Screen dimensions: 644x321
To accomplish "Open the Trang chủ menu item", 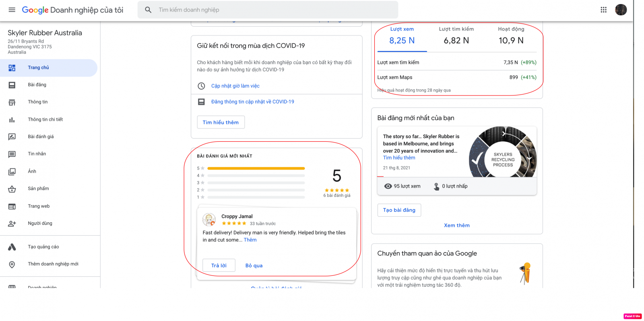I will coord(49,68).
